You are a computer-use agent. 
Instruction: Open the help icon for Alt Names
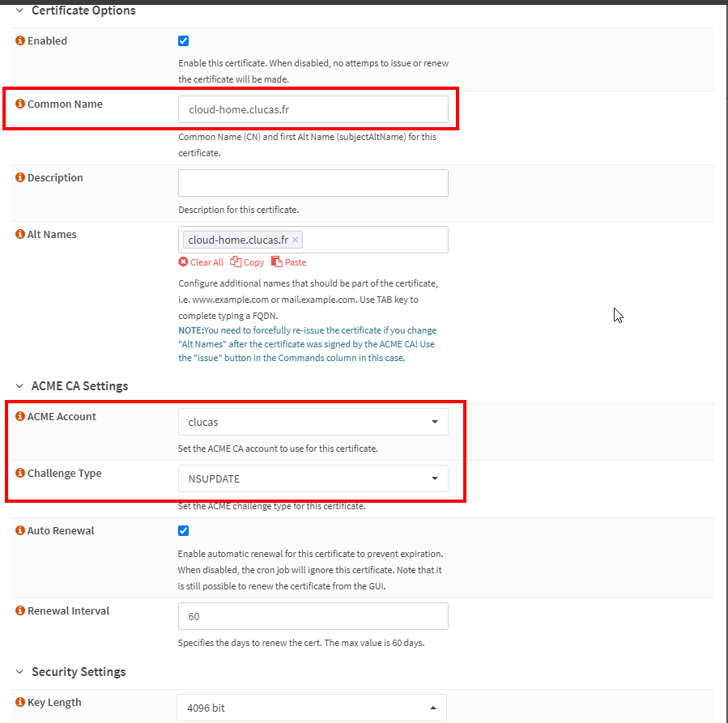(20, 235)
